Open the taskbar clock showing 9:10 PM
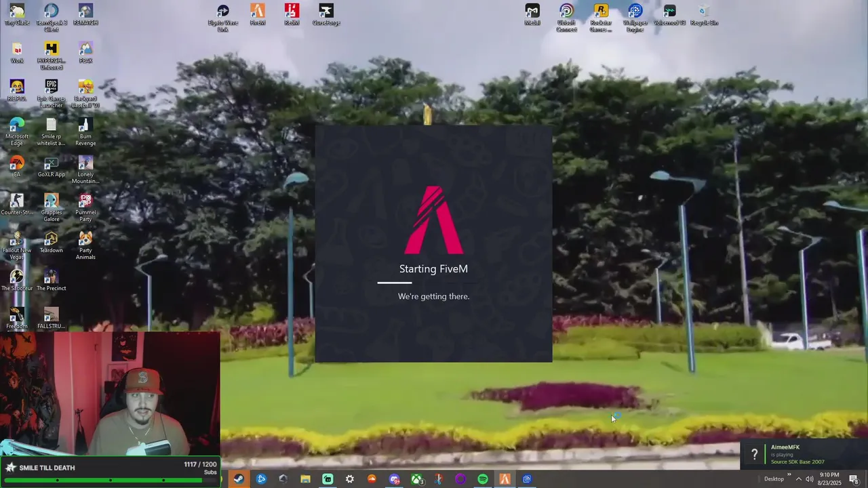Screen dimensions: 868x488 [829, 479]
